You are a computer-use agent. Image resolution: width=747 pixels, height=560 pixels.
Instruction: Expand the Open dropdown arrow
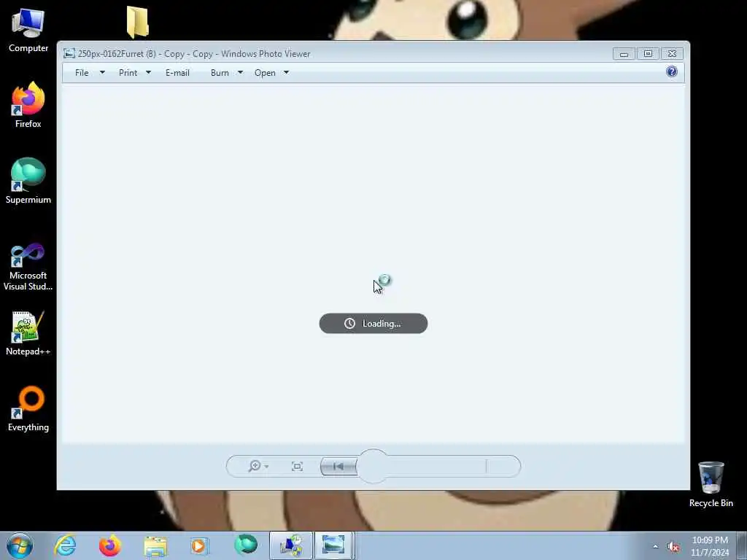[x=286, y=72]
